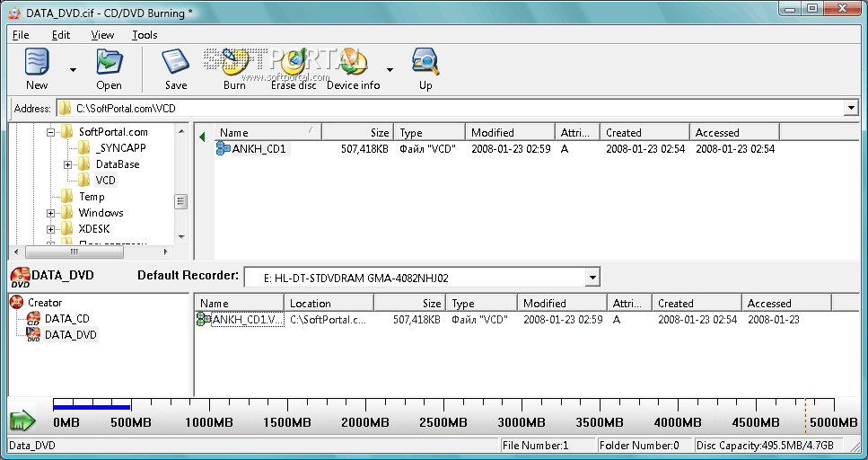The height and width of the screenshot is (460, 868).
Task: Select the _SYNCAPP folder
Action: (120, 148)
